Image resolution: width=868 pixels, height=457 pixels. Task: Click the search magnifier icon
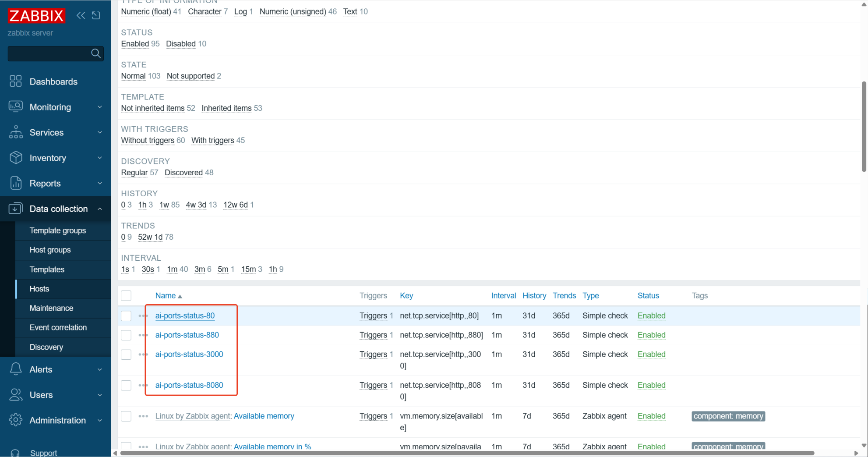96,53
